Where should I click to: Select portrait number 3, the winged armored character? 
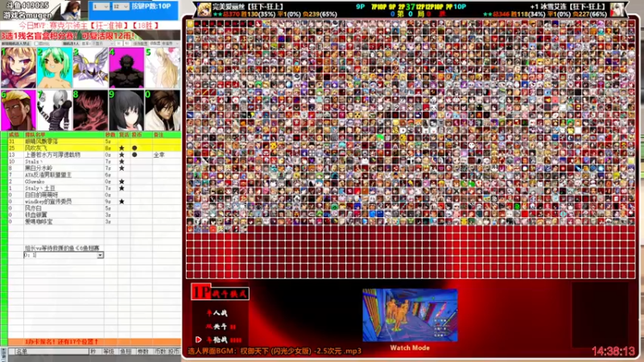[x=90, y=68]
